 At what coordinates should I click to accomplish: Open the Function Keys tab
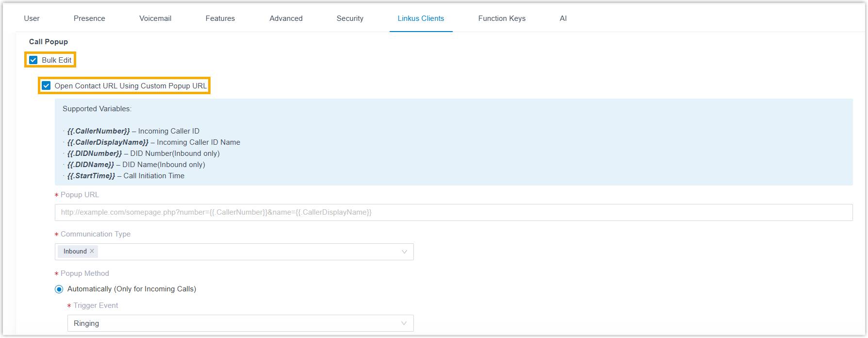pyautogui.click(x=502, y=18)
